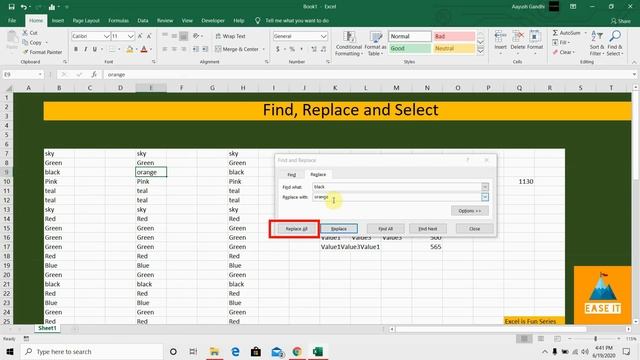Open the Borders dropdown arrow
The height and width of the screenshot is (360, 640).
tap(119, 49)
